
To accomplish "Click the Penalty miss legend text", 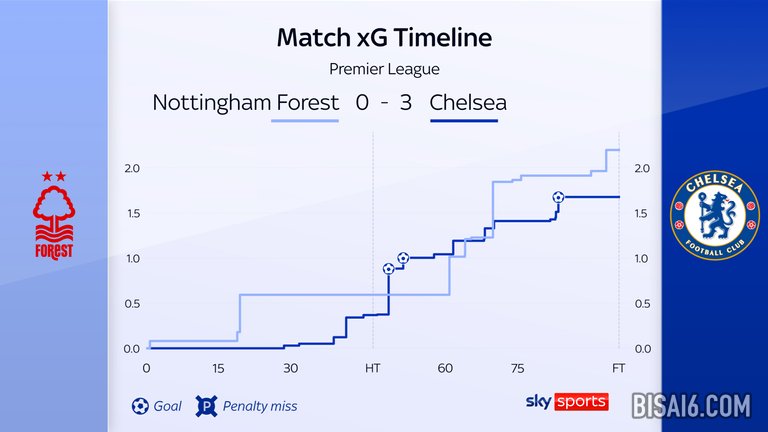I will [261, 406].
